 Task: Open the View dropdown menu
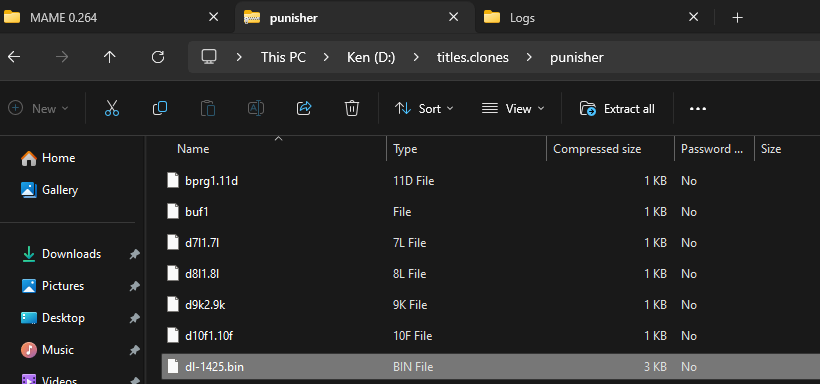[x=513, y=108]
